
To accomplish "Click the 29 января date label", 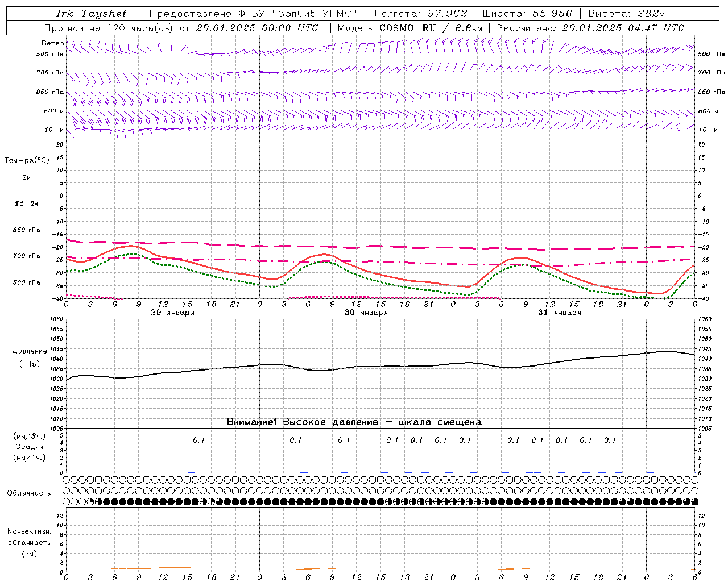I will click(173, 313).
